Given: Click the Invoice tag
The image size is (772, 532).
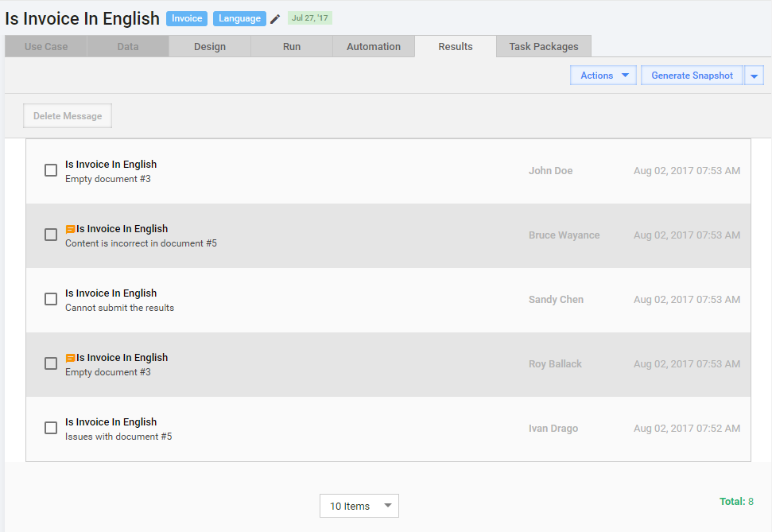Looking at the screenshot, I should pos(187,18).
